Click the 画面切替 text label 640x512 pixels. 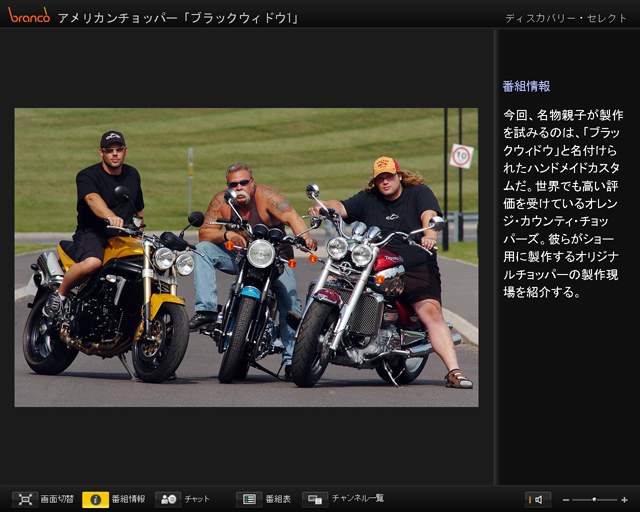point(56,499)
